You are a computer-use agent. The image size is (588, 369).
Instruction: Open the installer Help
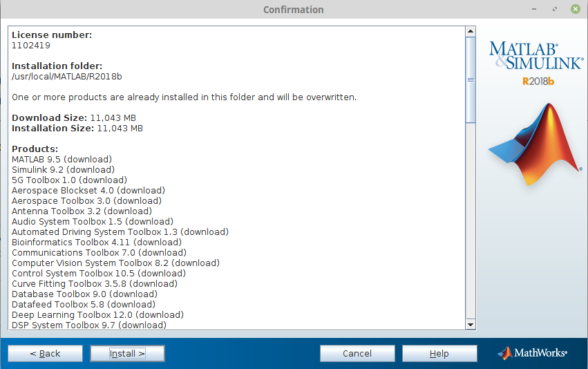[439, 353]
